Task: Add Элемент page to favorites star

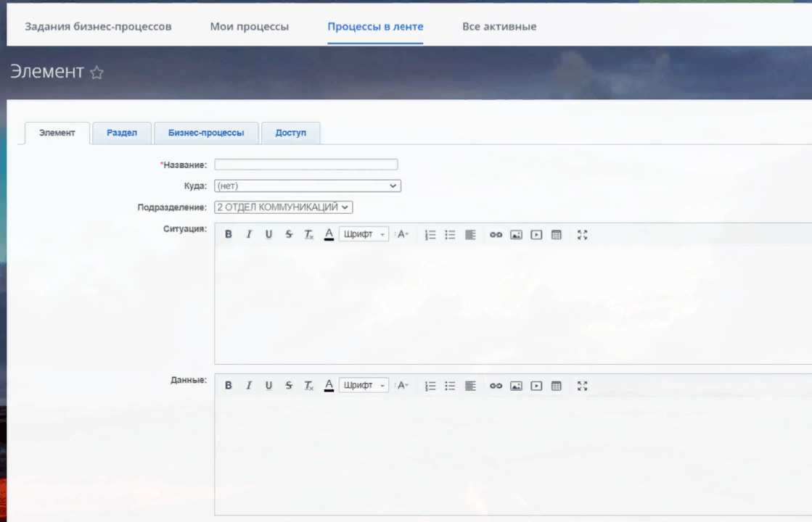Action: tap(97, 72)
